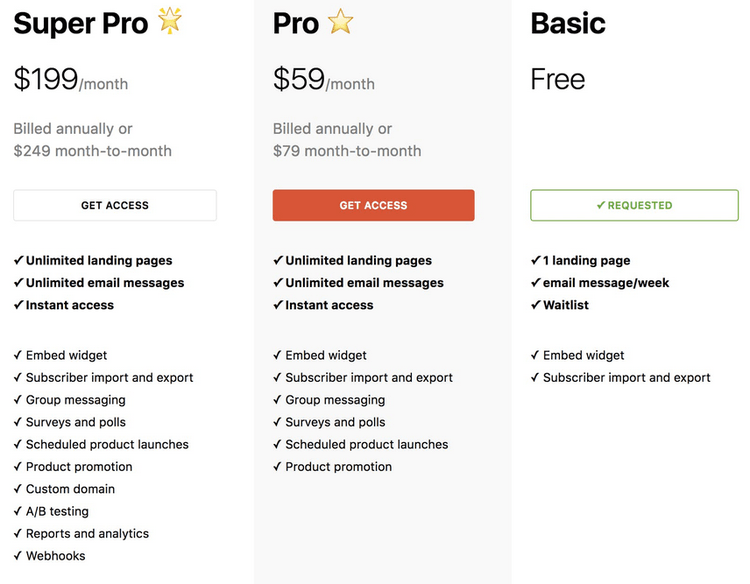Screen dimensions: 750x584
Task: Click the $79 month-to-month billing text
Action: click(x=347, y=151)
